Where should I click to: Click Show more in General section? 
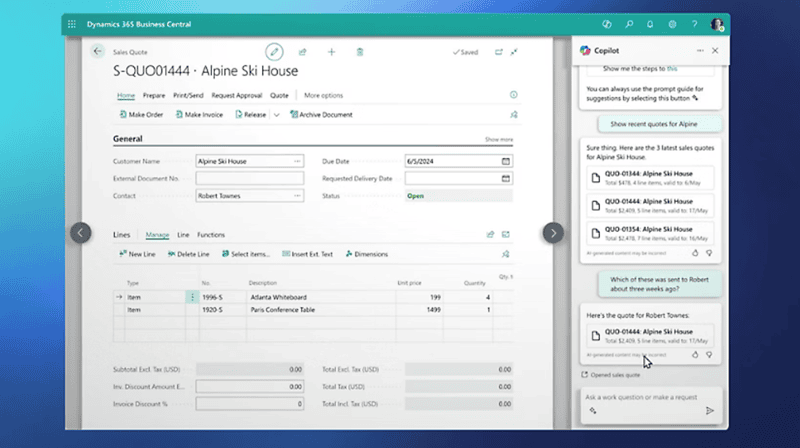499,139
